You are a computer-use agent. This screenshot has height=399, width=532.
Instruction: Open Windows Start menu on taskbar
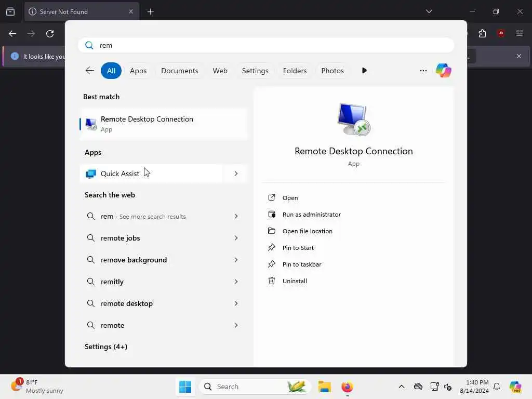[185, 387]
